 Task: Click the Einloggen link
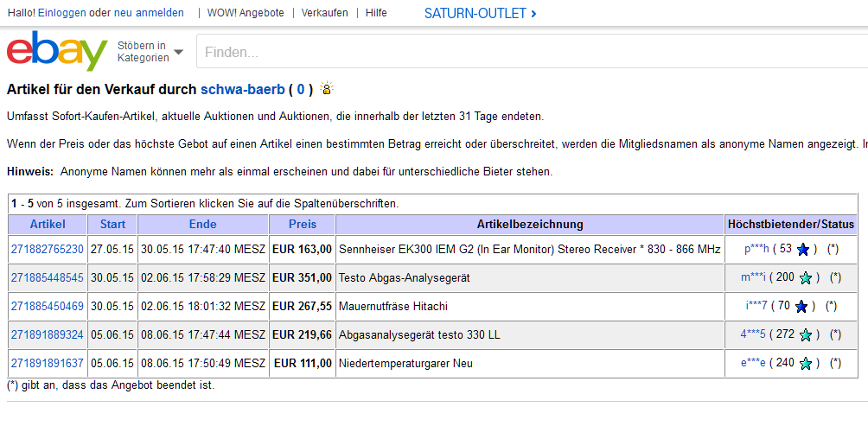[61, 13]
